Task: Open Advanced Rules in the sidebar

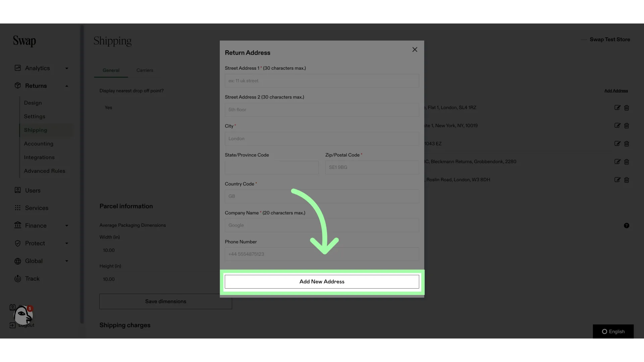Action: (x=45, y=171)
